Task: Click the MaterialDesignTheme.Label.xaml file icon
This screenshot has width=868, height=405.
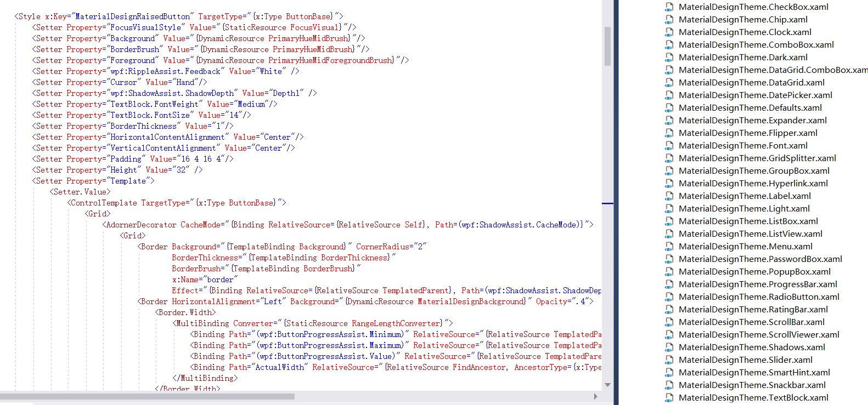Action: coord(669,196)
